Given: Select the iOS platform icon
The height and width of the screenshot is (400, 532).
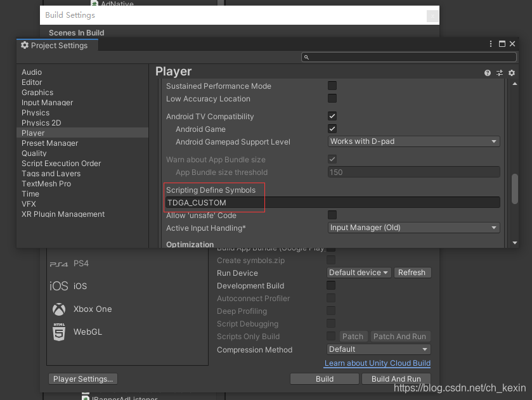Looking at the screenshot, I should pos(59,286).
